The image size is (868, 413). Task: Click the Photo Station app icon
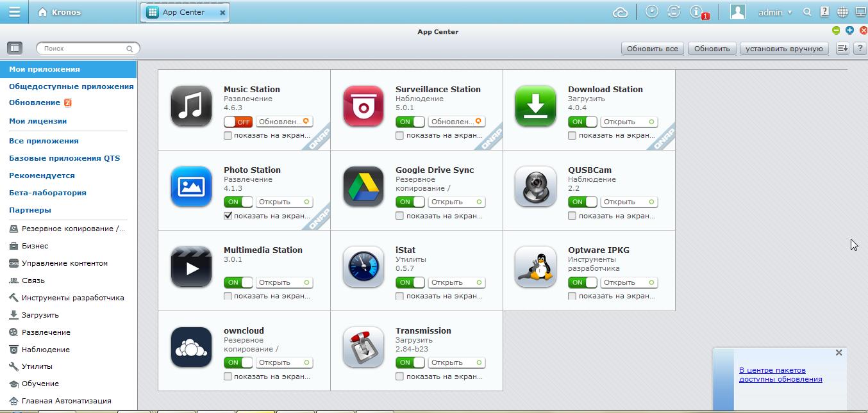pyautogui.click(x=191, y=186)
